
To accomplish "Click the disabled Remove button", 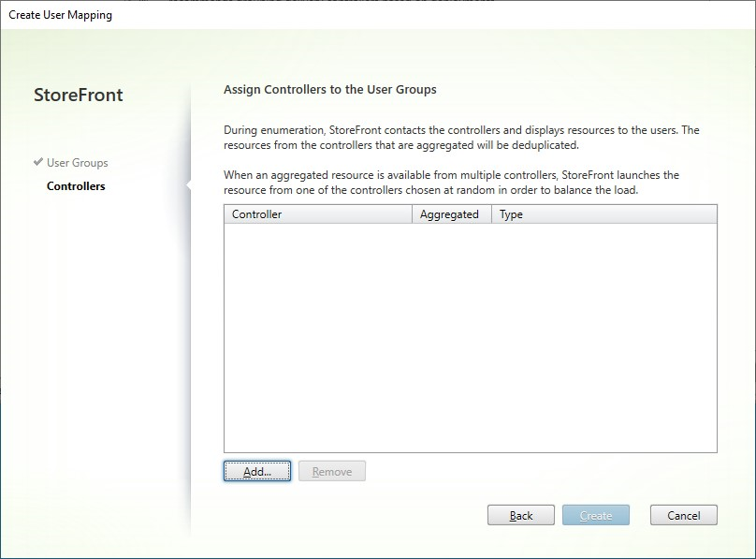I will click(332, 471).
